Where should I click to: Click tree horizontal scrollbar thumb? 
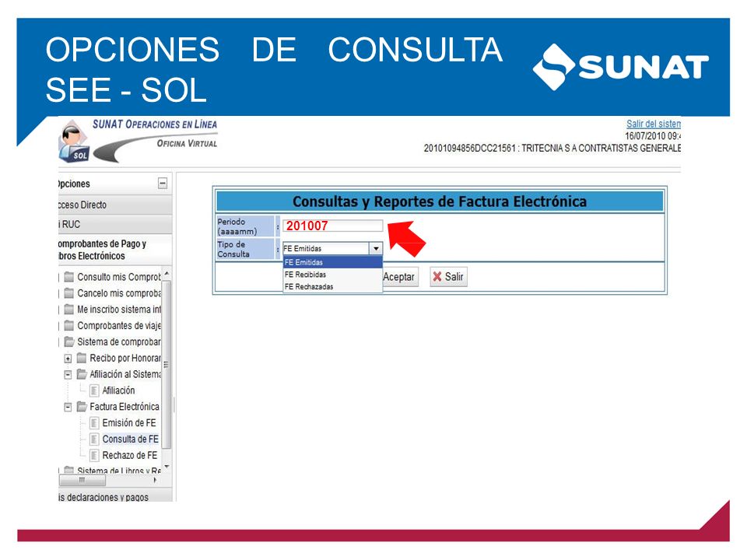click(x=82, y=480)
